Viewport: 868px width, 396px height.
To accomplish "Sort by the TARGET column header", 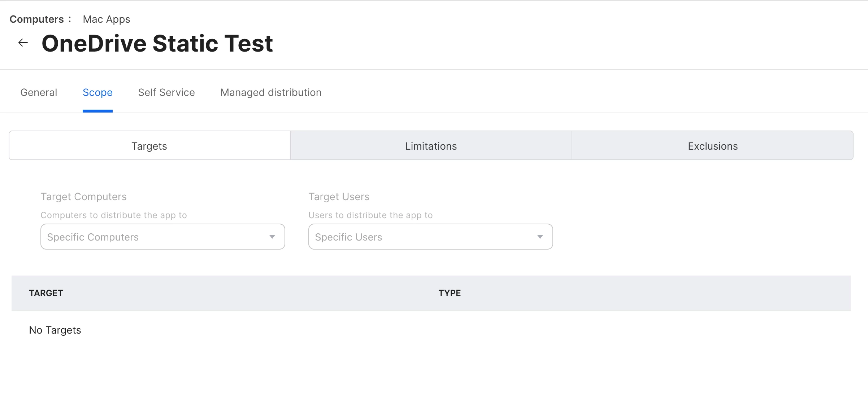I will tap(46, 293).
